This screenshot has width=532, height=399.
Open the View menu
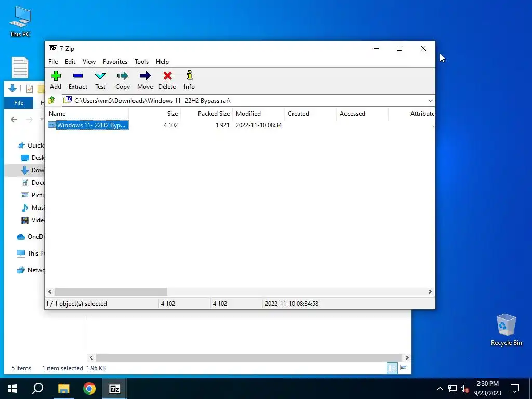pos(89,62)
